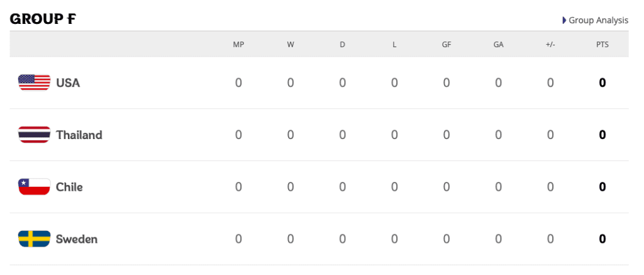Click the PTS column header

(x=602, y=45)
